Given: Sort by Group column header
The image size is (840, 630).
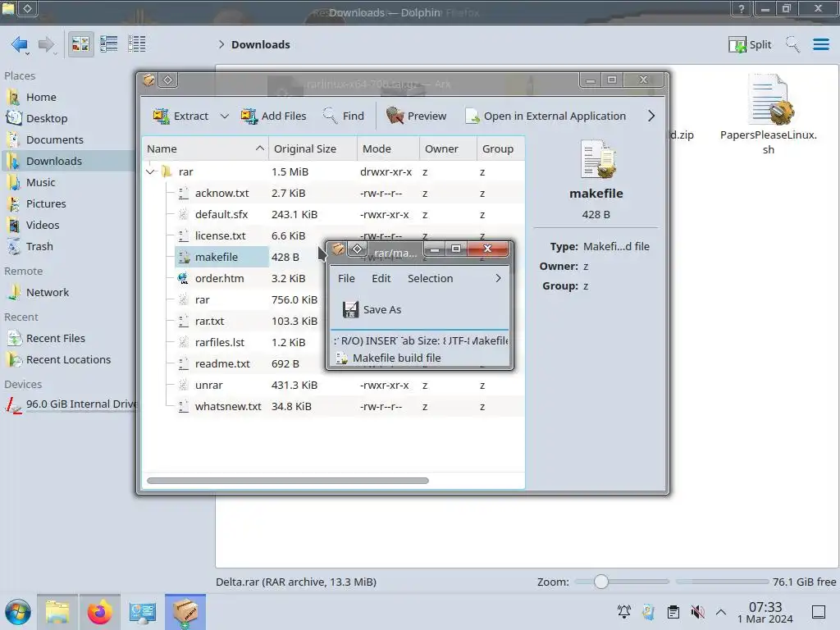Looking at the screenshot, I should click(x=500, y=148).
